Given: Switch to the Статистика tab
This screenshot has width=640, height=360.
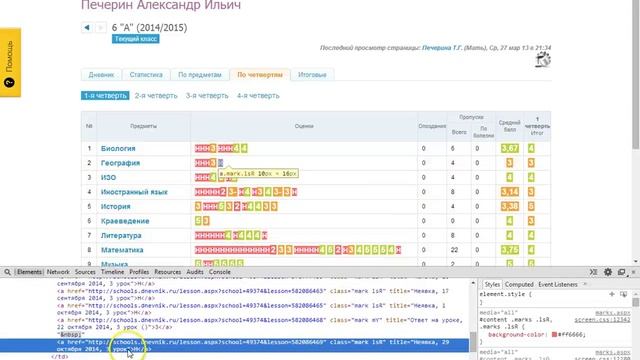Looking at the screenshot, I should (146, 75).
